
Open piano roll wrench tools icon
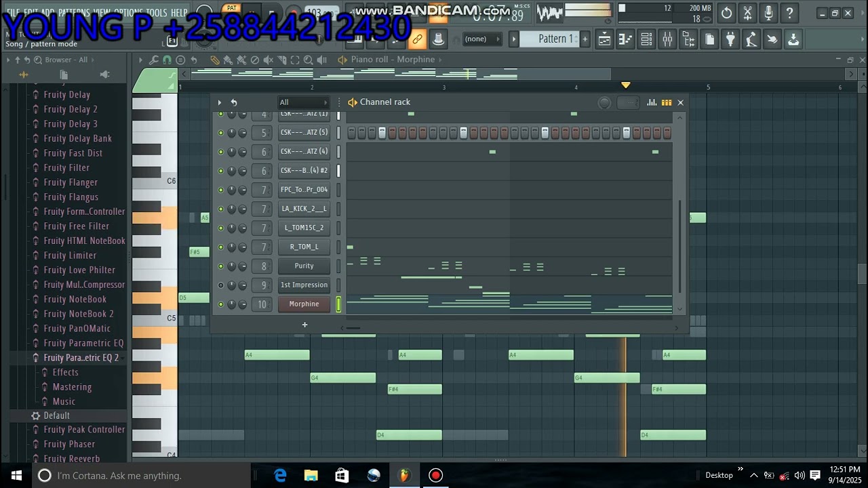154,60
